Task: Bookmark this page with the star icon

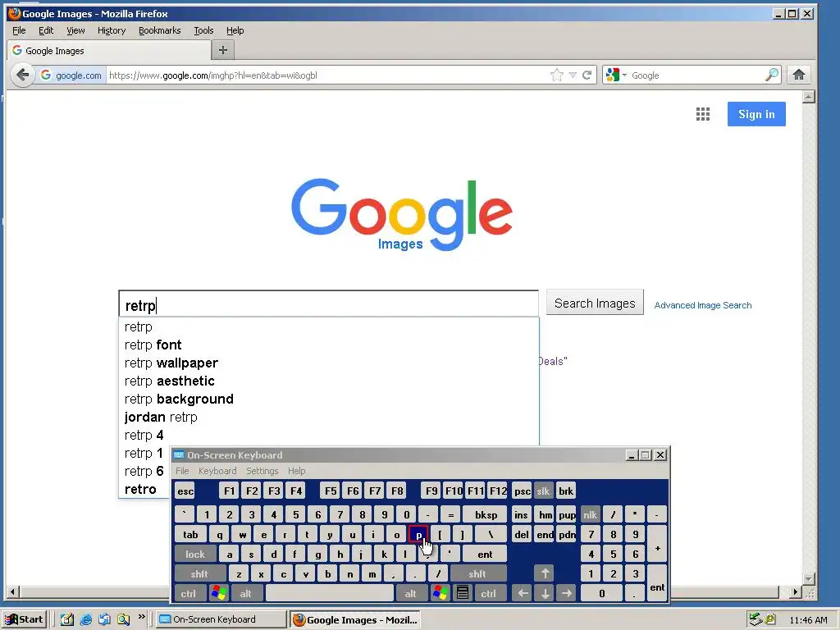Action: tap(557, 75)
